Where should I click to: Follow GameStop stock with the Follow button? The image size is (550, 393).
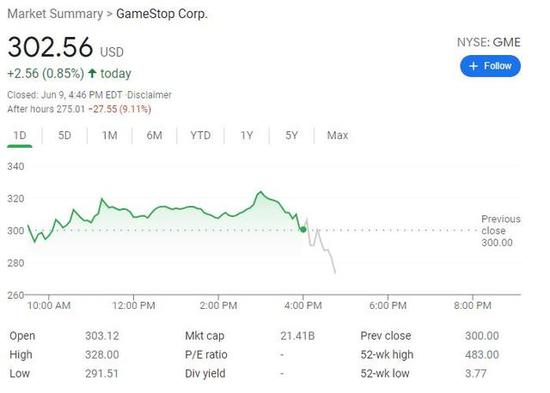[x=490, y=66]
